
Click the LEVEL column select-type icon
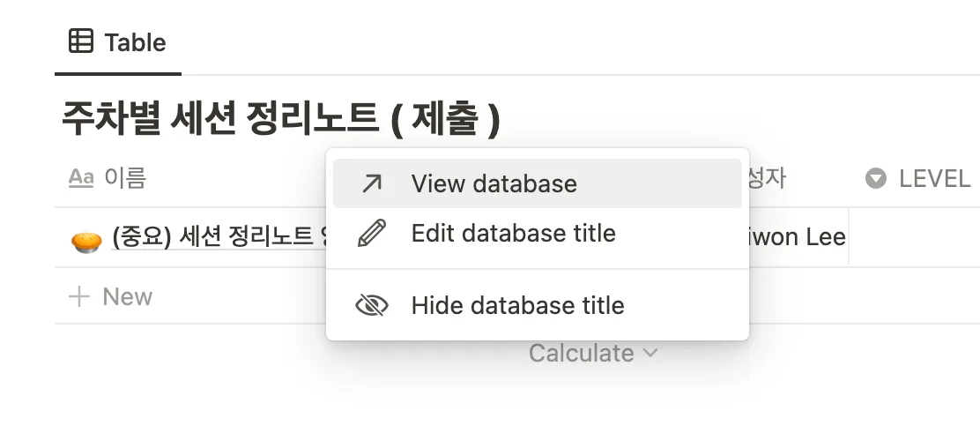coord(875,179)
